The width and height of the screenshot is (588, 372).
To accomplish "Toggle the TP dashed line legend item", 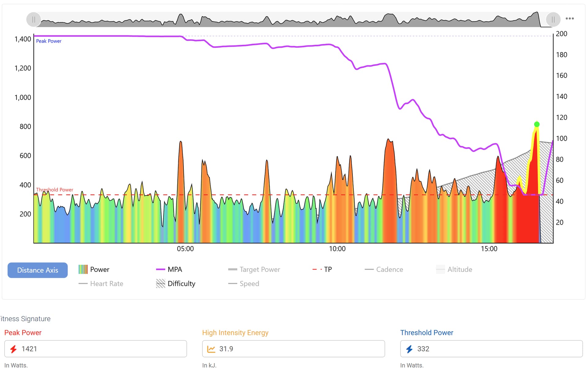I will pyautogui.click(x=322, y=269).
